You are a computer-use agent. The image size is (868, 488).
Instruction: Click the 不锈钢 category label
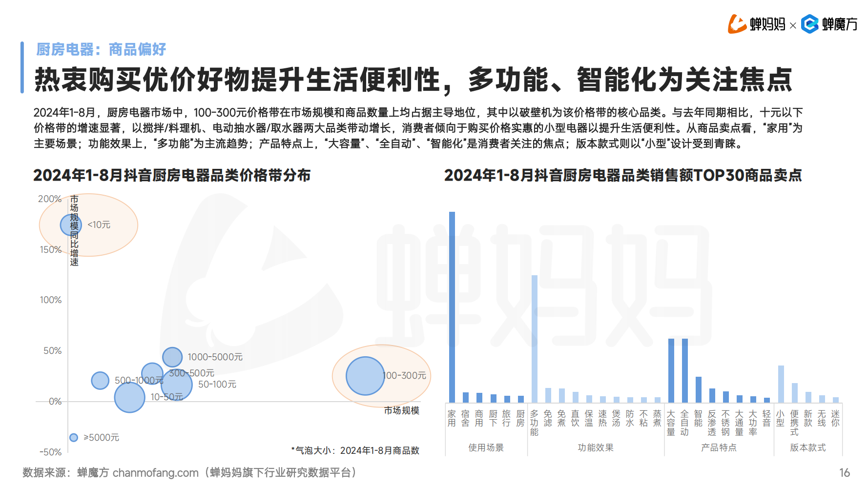[726, 423]
